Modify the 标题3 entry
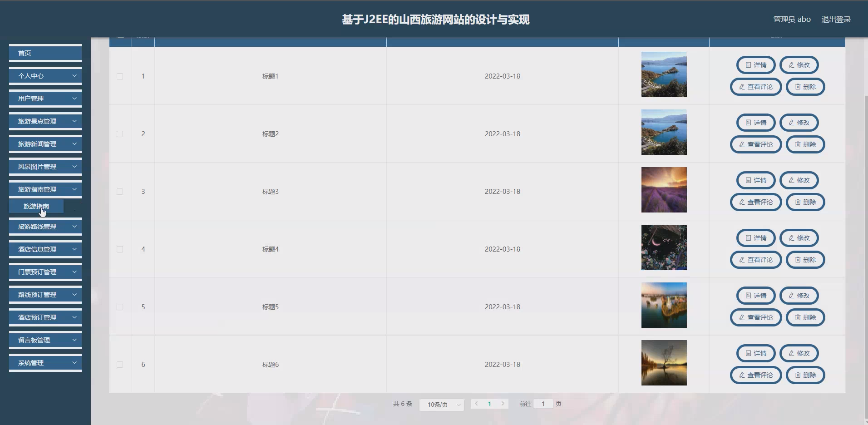The width and height of the screenshot is (868, 425). [799, 180]
